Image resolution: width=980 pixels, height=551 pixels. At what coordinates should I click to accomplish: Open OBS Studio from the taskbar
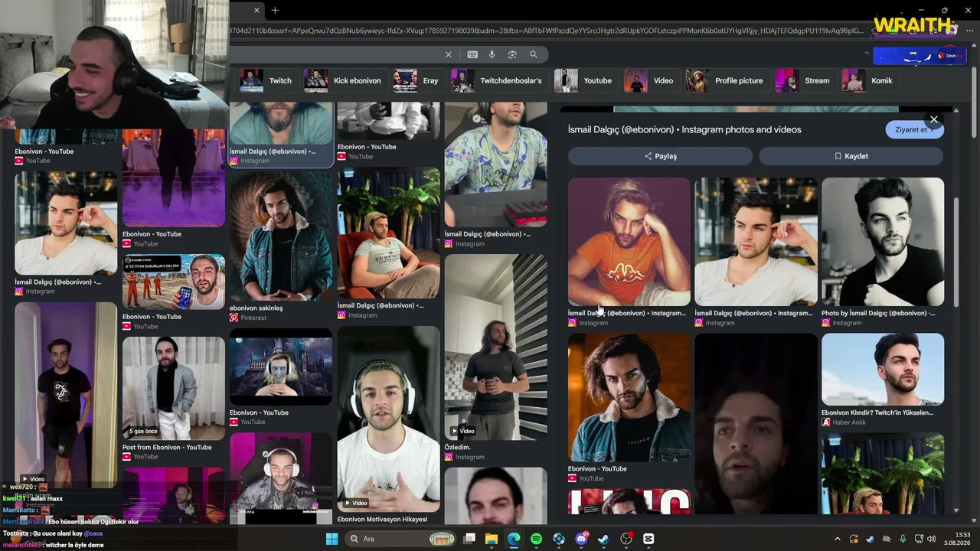click(x=626, y=539)
